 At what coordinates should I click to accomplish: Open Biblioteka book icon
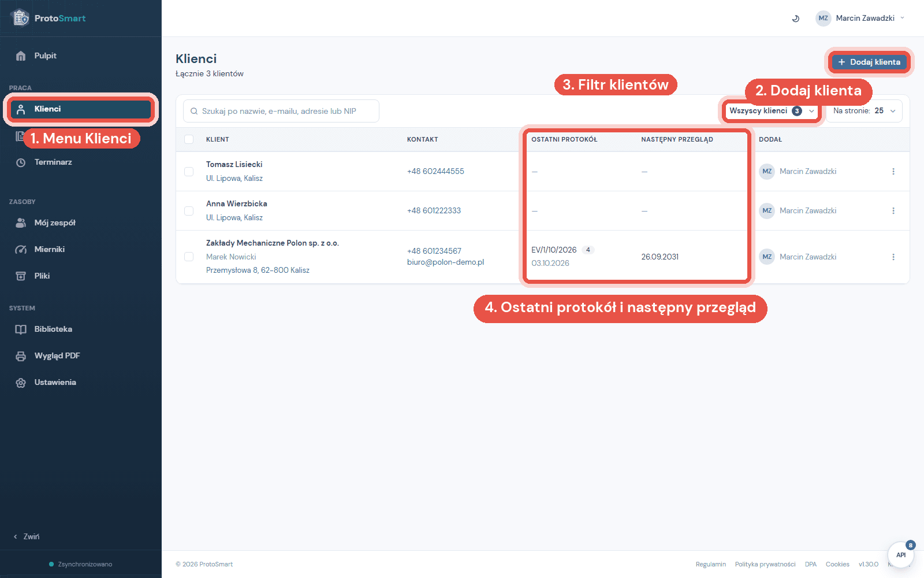point(21,329)
